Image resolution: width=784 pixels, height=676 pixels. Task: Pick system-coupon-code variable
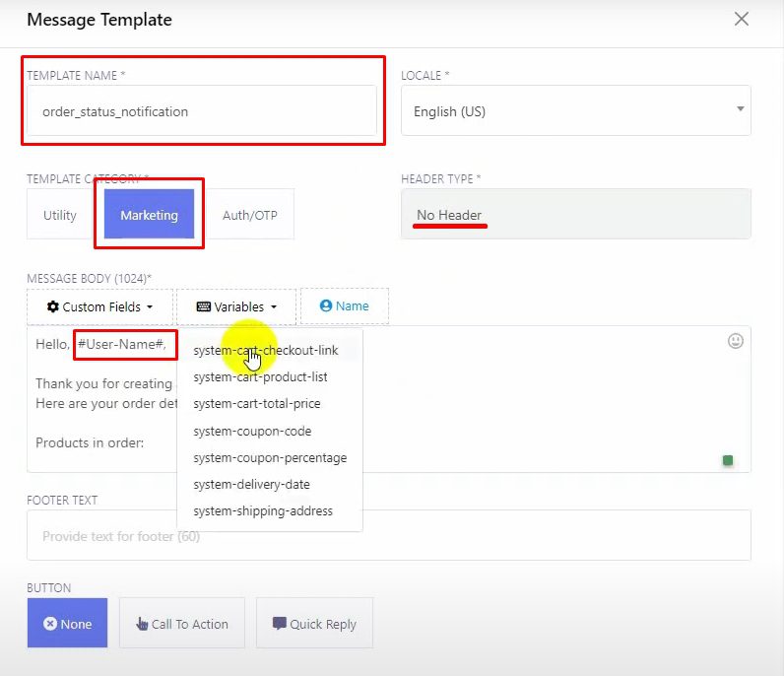[x=252, y=431]
